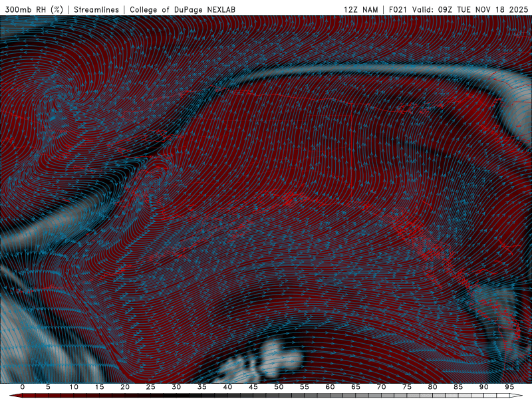Click the "0" label on the color scale
Screen dimensions: 532x399
click(23, 387)
